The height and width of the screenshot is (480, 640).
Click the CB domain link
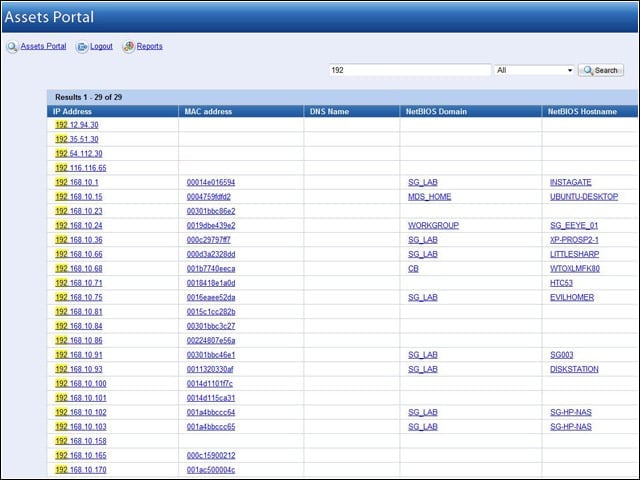413,269
